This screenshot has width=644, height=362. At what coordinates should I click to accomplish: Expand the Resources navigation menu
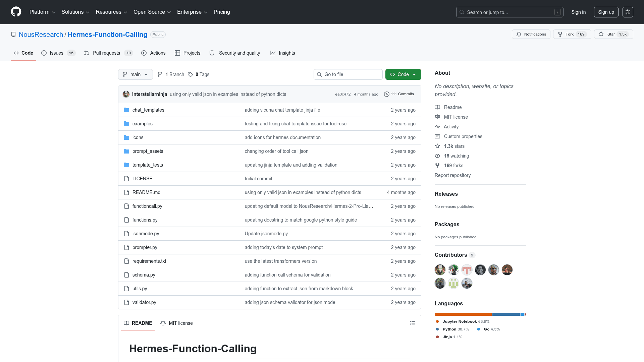coord(111,12)
